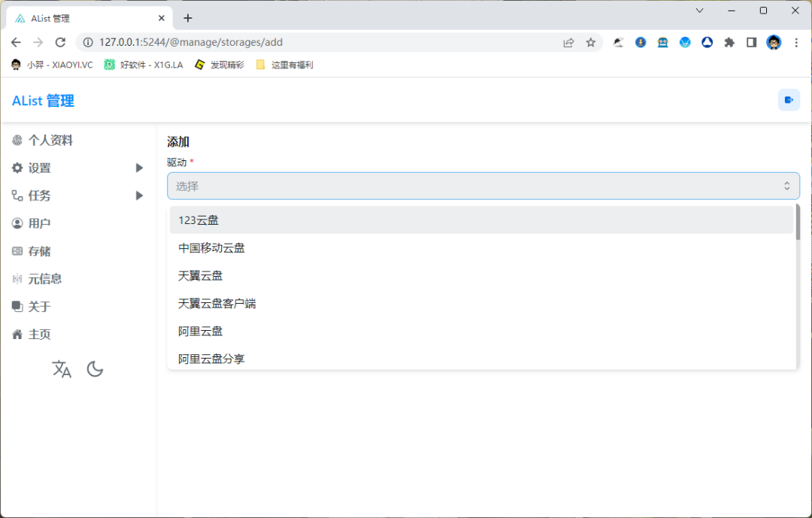Select 阿里云盘 driver option

(481, 331)
